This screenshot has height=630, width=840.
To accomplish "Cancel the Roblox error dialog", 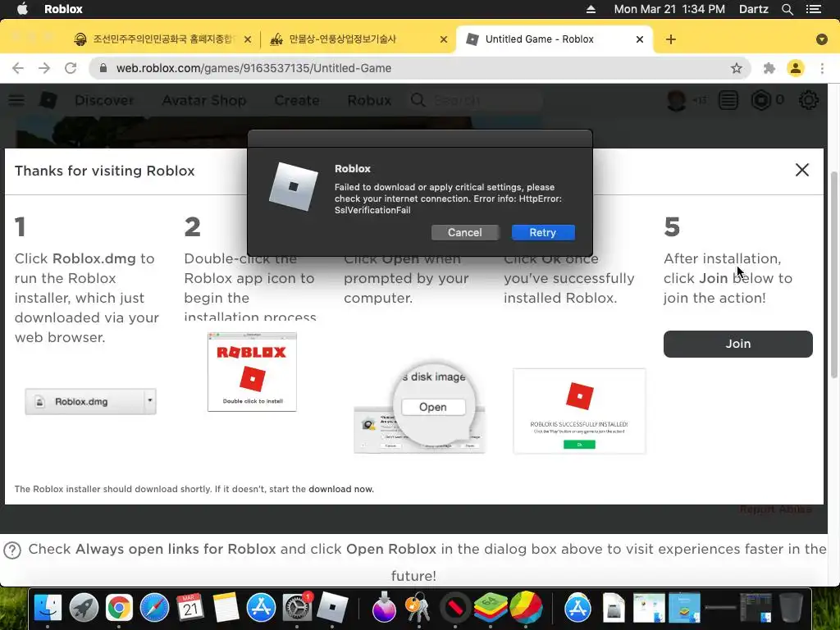I will 464,232.
